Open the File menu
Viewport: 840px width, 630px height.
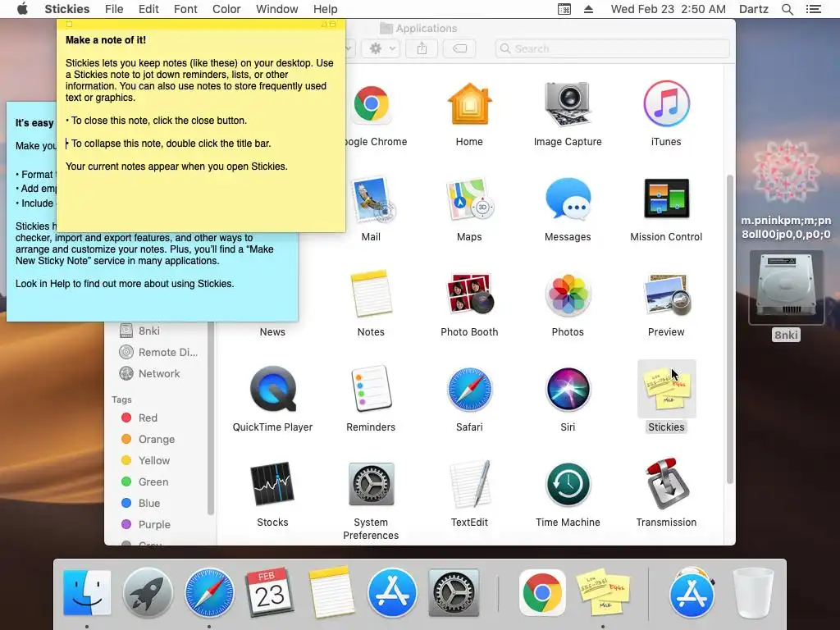click(114, 9)
